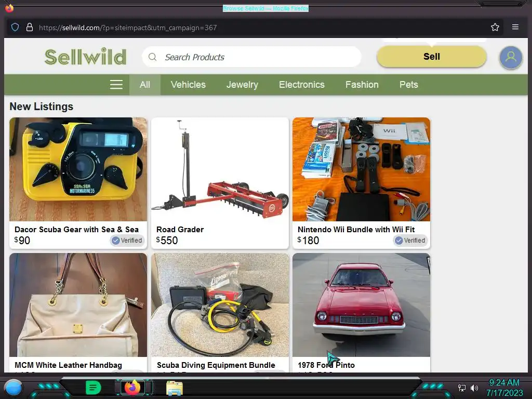This screenshot has width=532, height=399.
Task: Open the Jewelry category
Action: pos(242,85)
